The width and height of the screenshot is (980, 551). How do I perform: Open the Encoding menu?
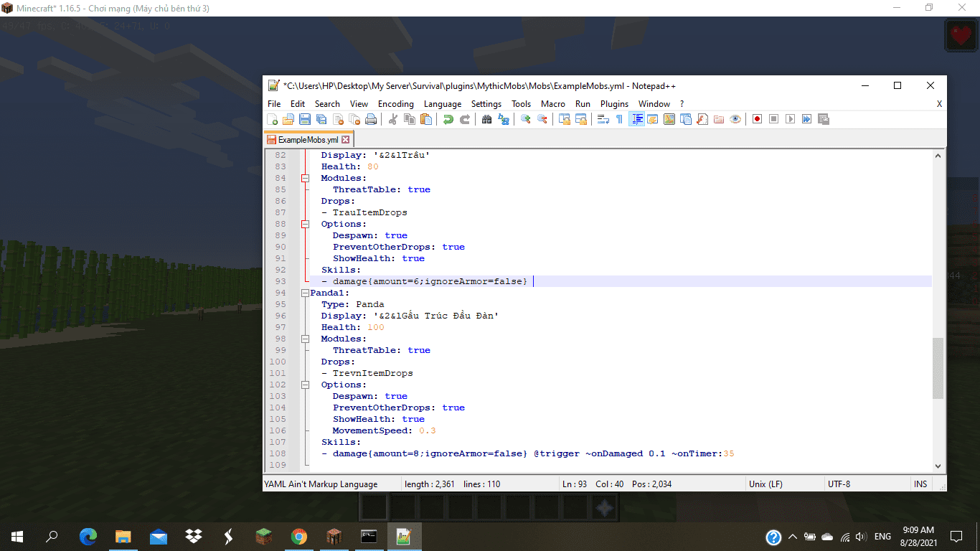coord(395,104)
